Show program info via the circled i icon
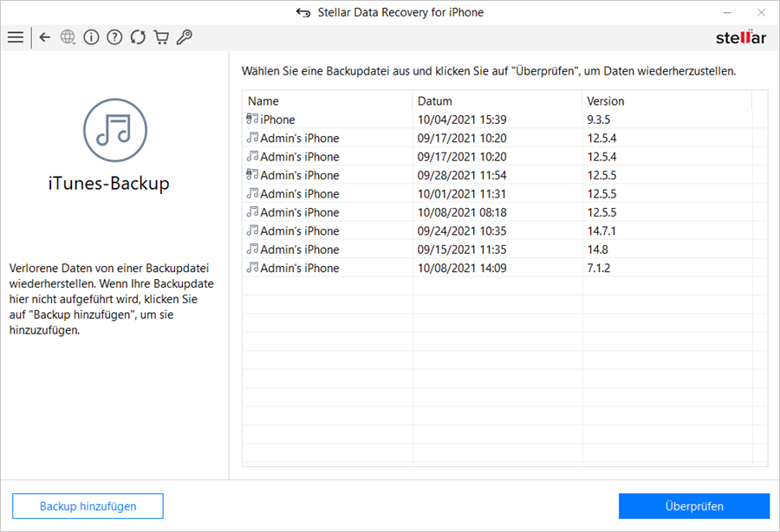780x532 pixels. click(91, 37)
